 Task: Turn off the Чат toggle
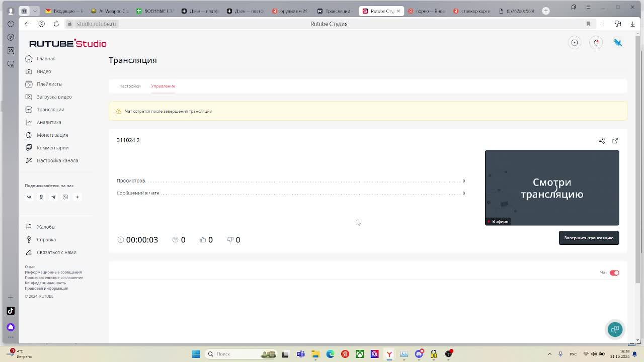(x=614, y=273)
